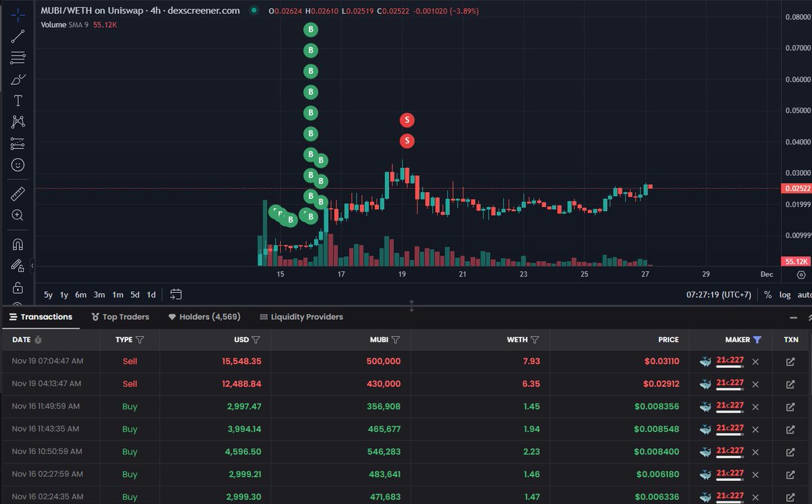This screenshot has height=504, width=812.
Task: Open transaction link for 2,997.47 USD buy
Action: [790, 407]
